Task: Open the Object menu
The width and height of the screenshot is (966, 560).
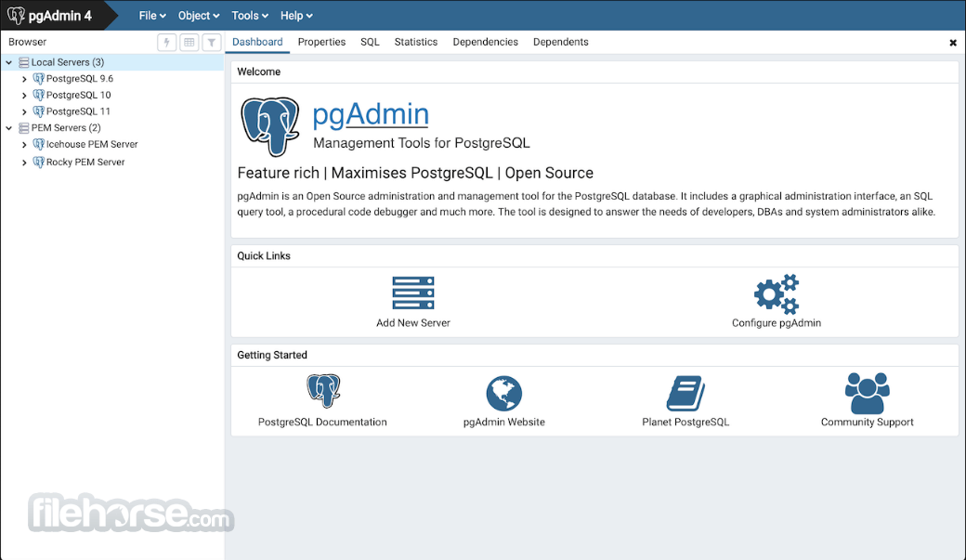Action: (x=199, y=16)
